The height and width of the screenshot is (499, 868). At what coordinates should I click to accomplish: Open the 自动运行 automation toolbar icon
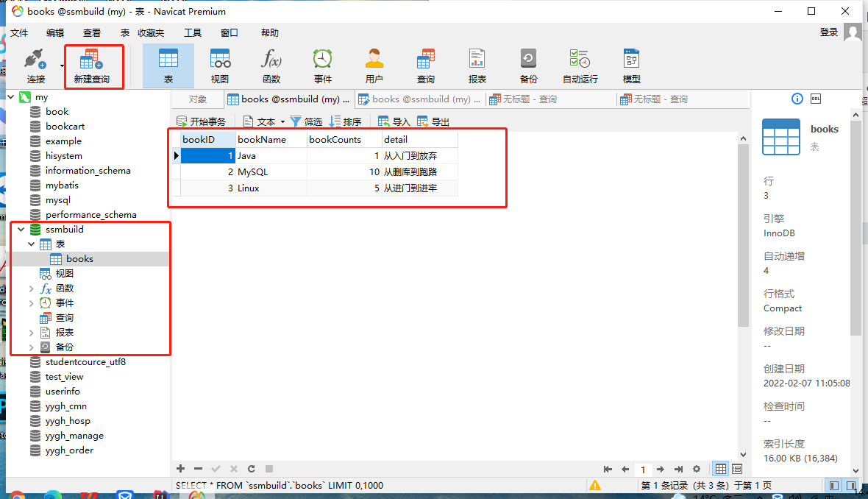580,66
